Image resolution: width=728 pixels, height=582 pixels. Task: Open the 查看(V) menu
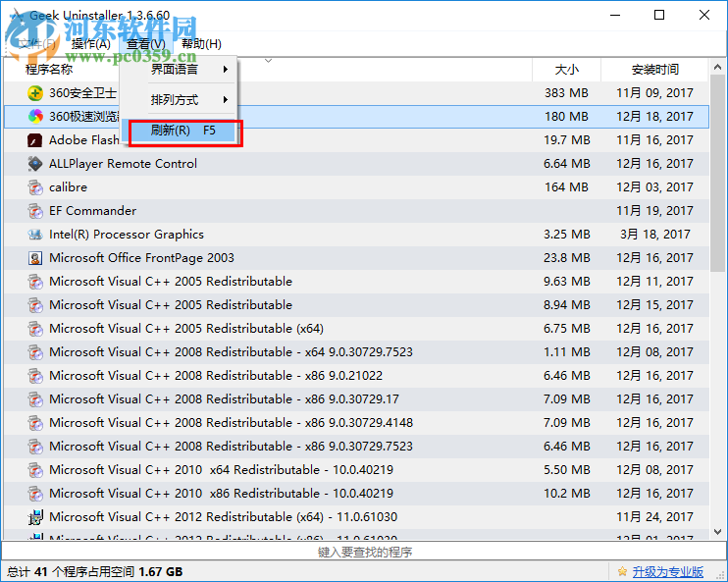[x=146, y=44]
